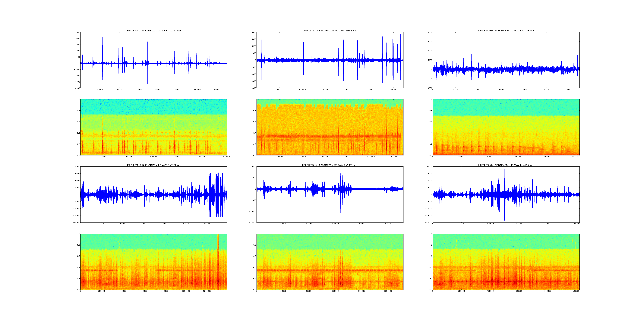
Task: Select the spectrogram below the RN2990 waveform
Action: [x=506, y=127]
